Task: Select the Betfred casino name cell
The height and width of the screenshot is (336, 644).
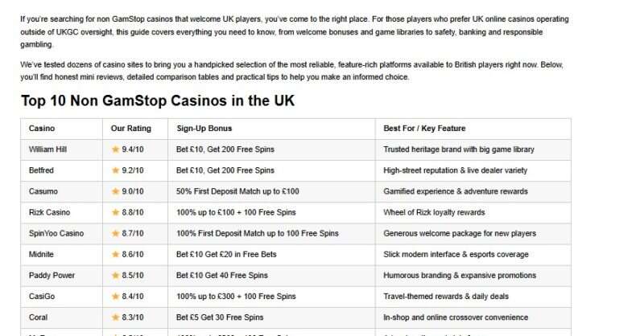Action: click(x=43, y=170)
